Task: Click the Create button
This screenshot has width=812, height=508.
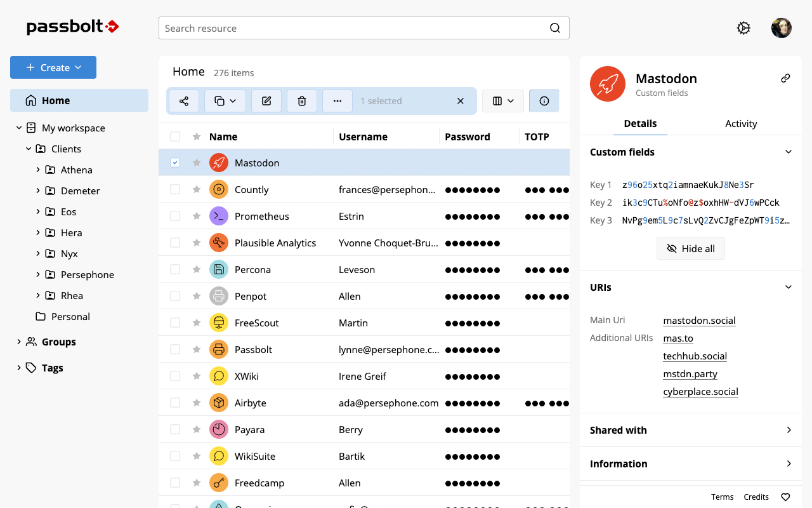Action: click(53, 67)
